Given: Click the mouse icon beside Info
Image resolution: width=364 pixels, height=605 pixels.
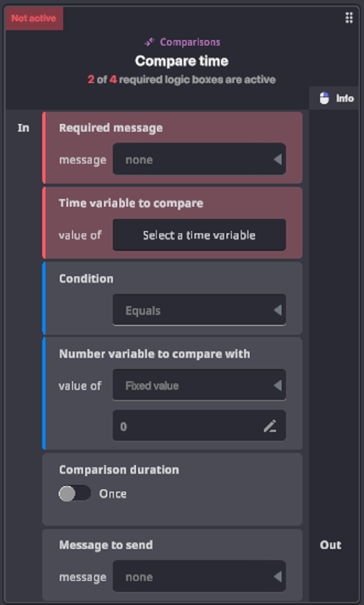Looking at the screenshot, I should click(x=325, y=98).
